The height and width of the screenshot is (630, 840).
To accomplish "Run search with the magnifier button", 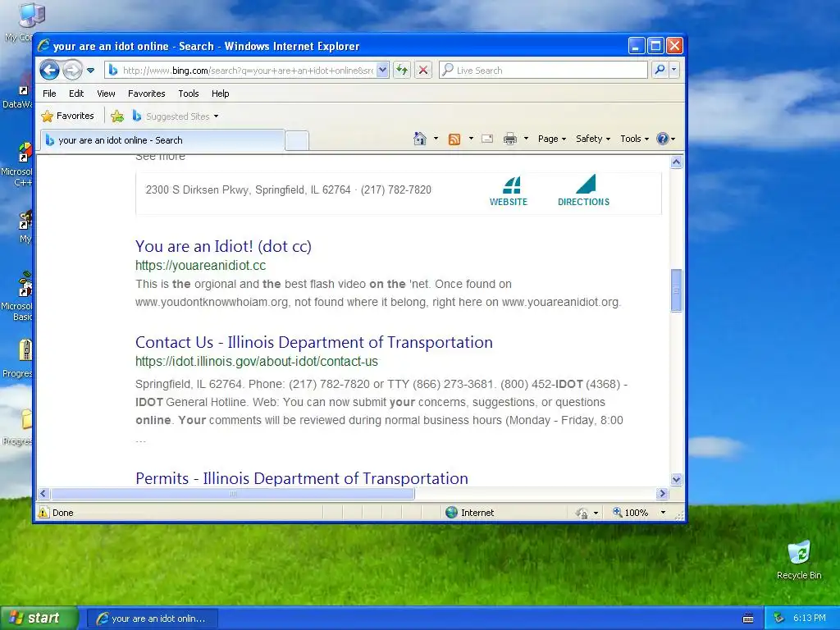I will 660,70.
